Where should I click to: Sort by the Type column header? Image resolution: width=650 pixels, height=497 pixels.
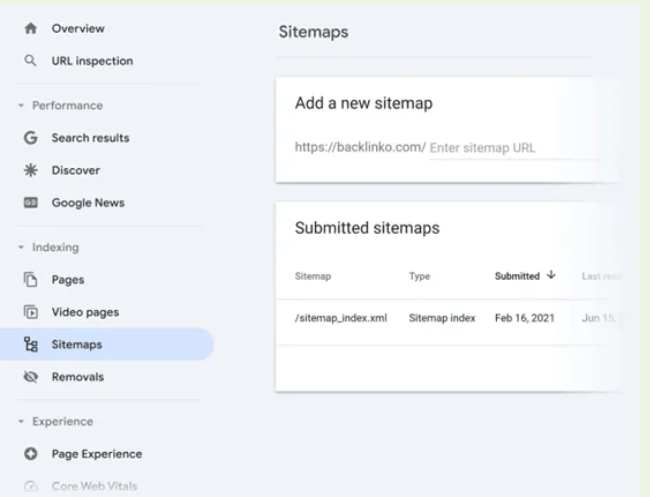(x=420, y=276)
